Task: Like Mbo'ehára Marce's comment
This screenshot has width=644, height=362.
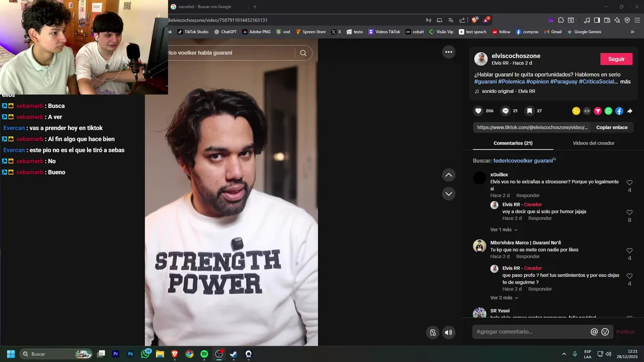Action: (x=629, y=251)
